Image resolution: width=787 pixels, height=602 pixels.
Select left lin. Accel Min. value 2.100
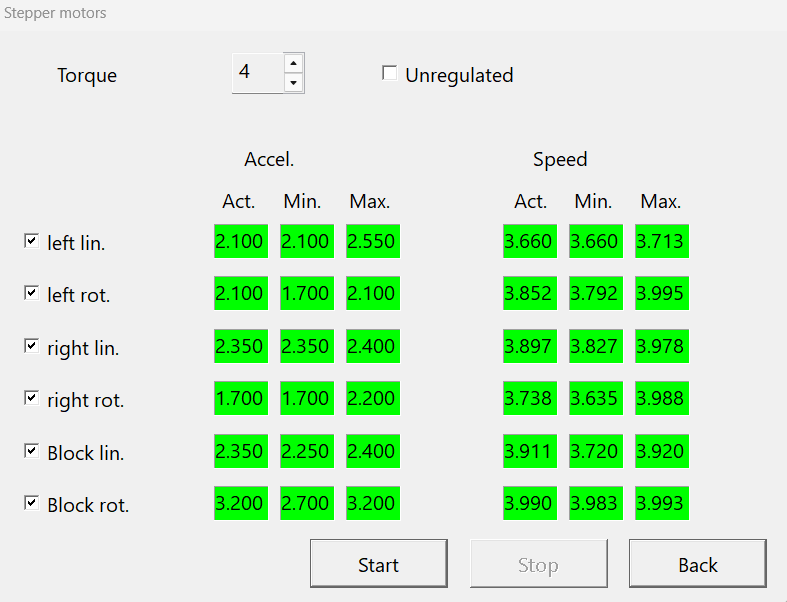pyautogui.click(x=307, y=241)
